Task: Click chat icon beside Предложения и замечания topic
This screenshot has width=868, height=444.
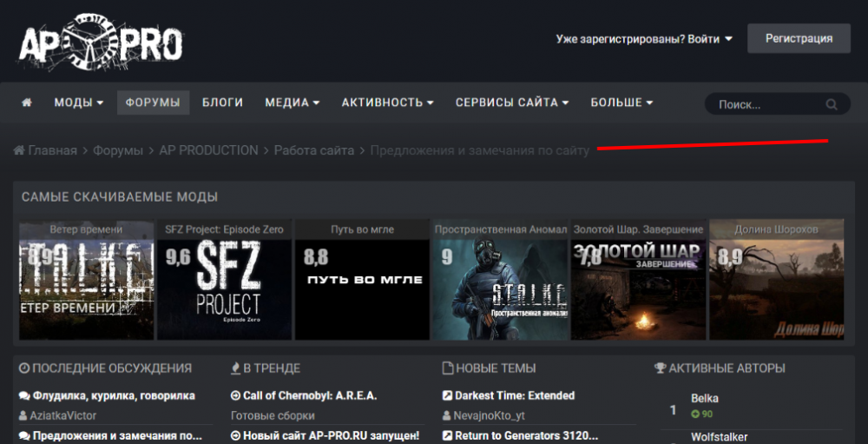Action: pyautogui.click(x=24, y=435)
